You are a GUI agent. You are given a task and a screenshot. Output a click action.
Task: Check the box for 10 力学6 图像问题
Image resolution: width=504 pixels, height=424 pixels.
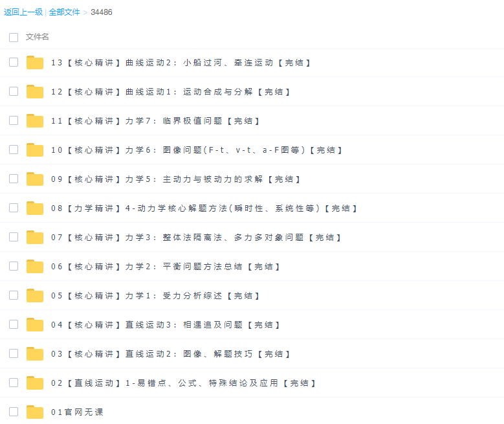pos(14,150)
